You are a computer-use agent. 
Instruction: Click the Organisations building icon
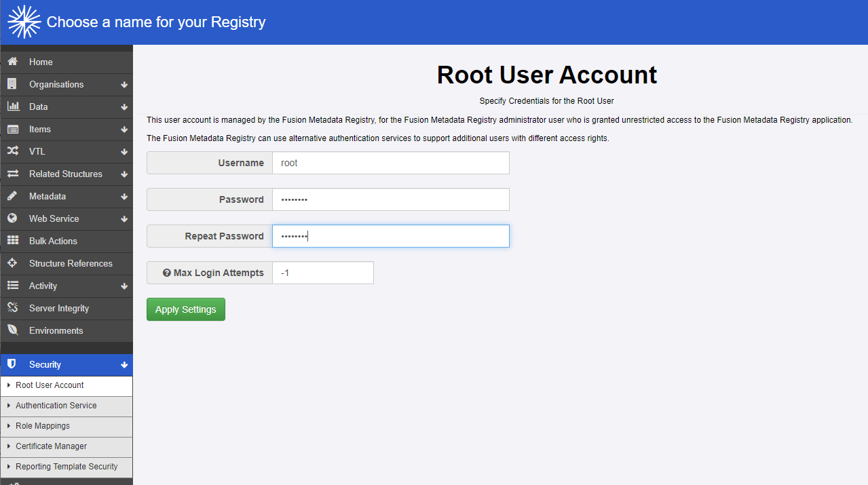(x=12, y=84)
